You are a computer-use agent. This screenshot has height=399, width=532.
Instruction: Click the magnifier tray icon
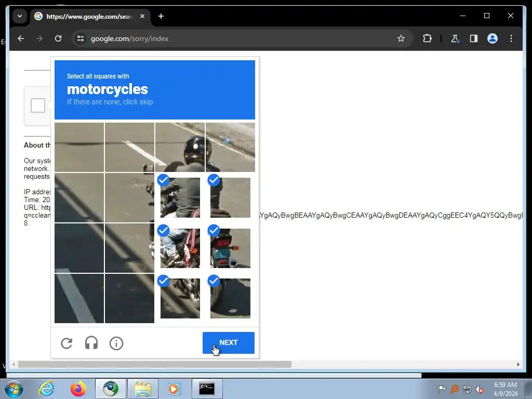(x=455, y=389)
